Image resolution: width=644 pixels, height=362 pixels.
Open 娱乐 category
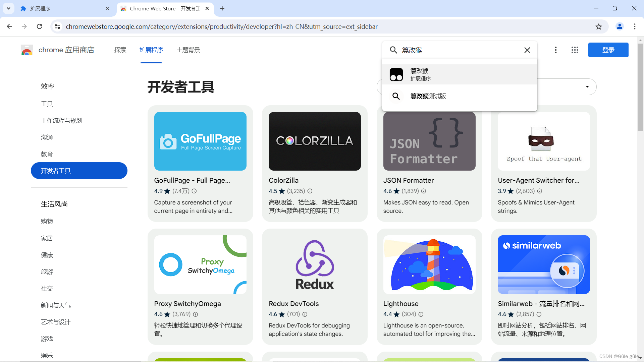pos(47,355)
